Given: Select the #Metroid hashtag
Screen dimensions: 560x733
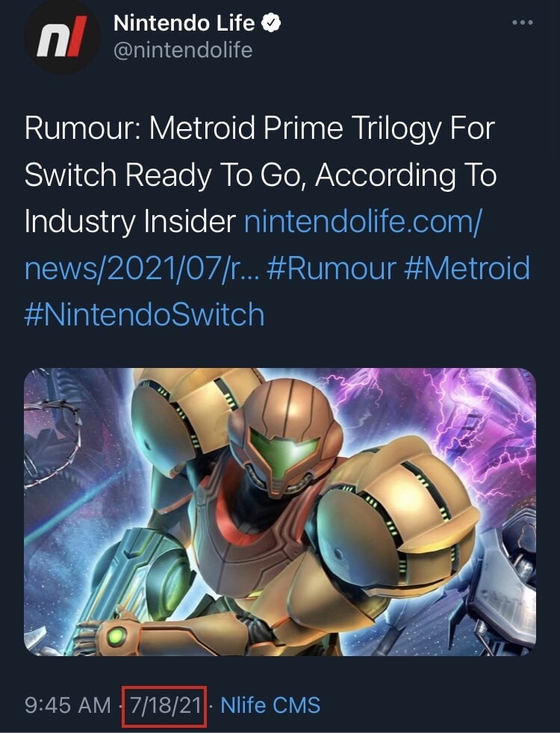Looking at the screenshot, I should 467,268.
